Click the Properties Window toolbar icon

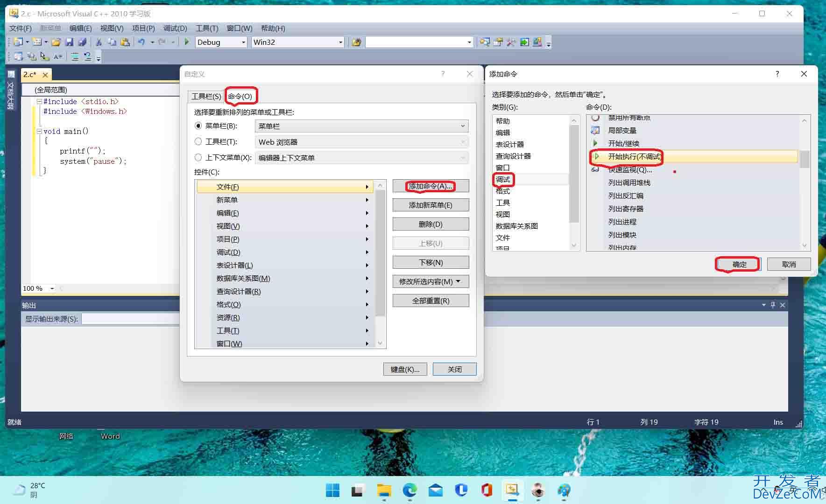[498, 42]
